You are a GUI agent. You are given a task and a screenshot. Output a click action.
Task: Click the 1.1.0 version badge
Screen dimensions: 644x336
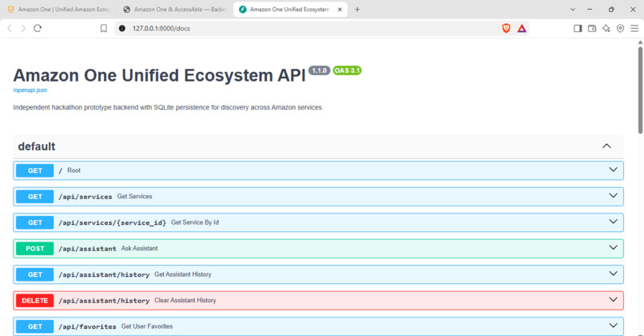pyautogui.click(x=319, y=70)
